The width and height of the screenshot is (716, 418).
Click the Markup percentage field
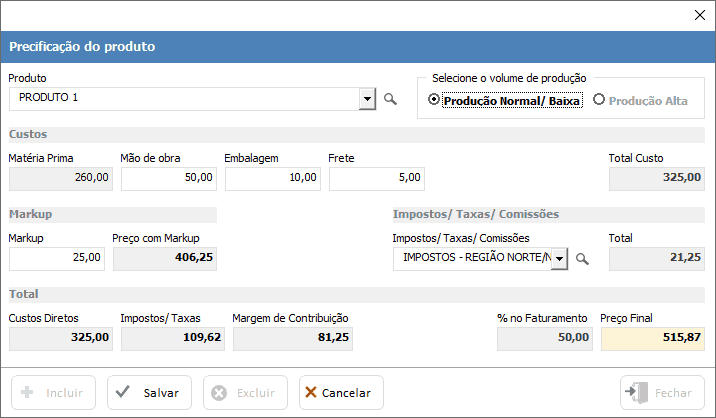click(x=57, y=259)
